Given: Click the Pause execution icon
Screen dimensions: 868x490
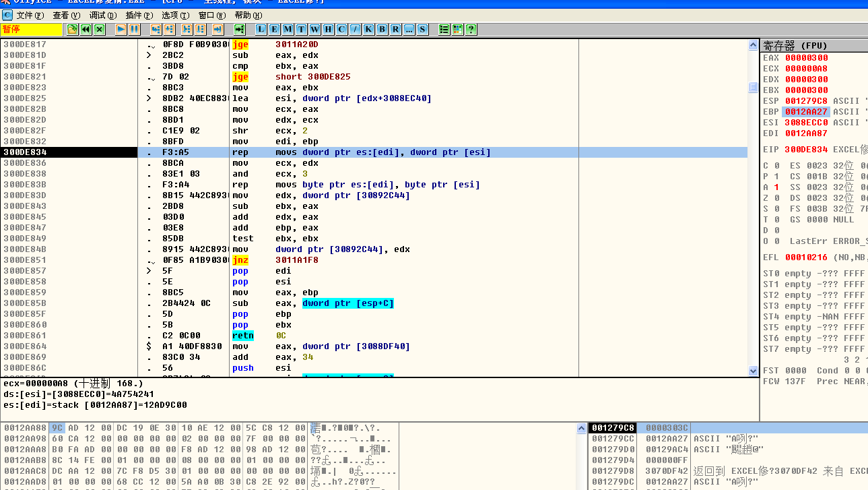Looking at the screenshot, I should tap(134, 29).
